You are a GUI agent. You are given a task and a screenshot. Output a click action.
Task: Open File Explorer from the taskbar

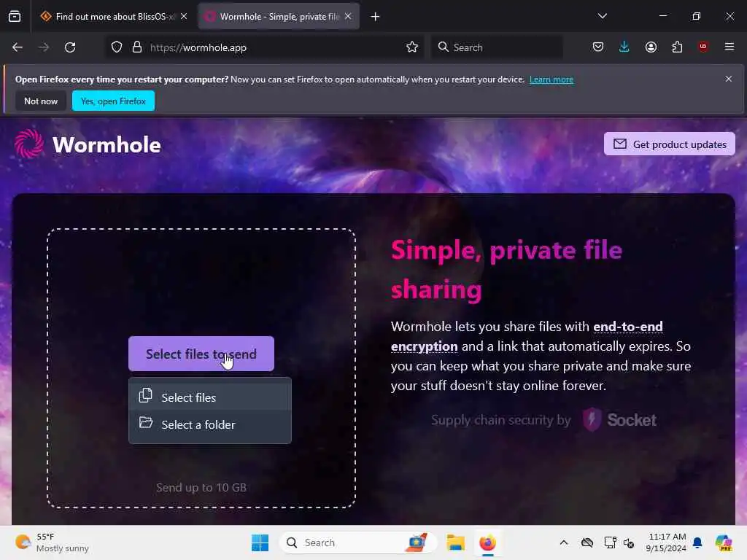455,542
